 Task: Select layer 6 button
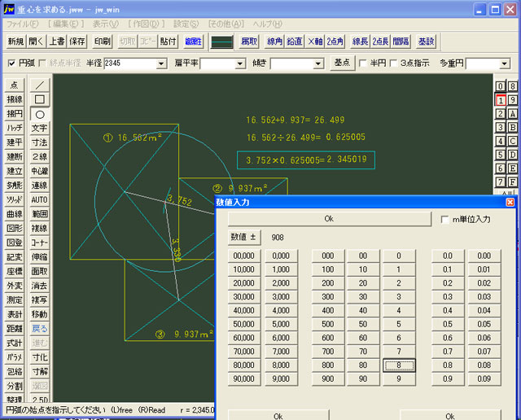point(501,168)
